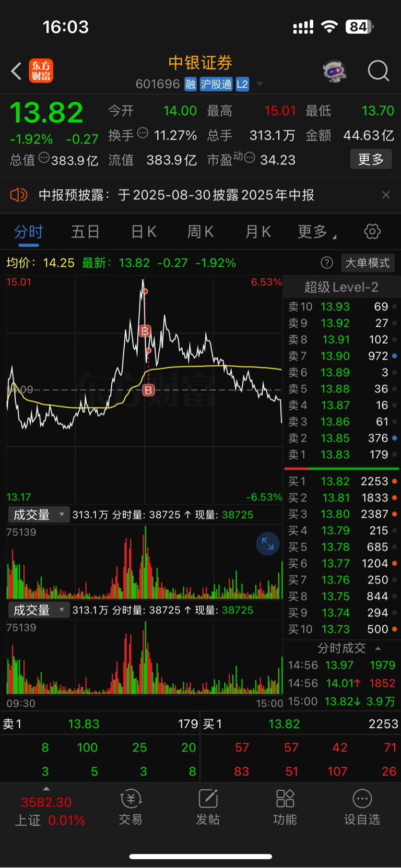The image size is (401, 868).
Task: Switch to 月K chart tab
Action: [258, 232]
